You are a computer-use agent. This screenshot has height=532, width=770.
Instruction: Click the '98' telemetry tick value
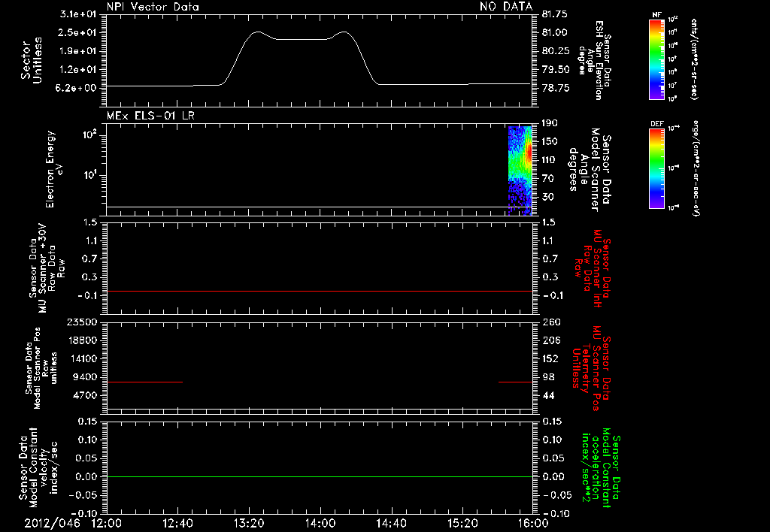[x=548, y=377]
